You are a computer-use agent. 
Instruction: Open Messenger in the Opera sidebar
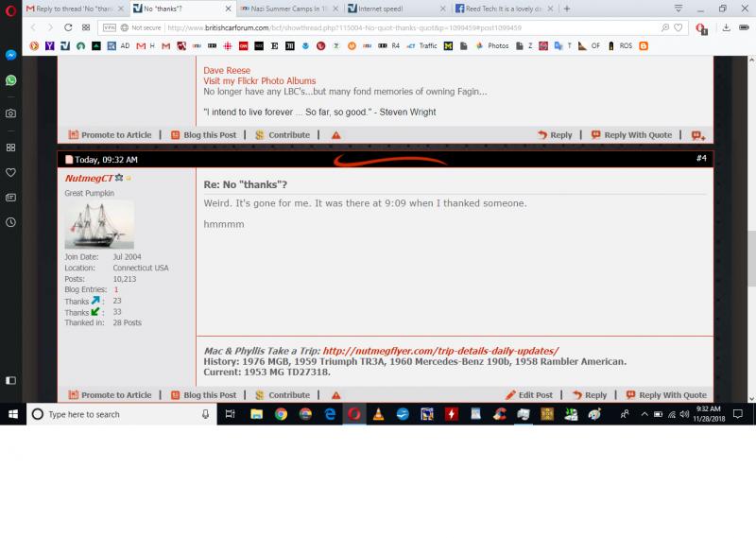[x=10, y=56]
